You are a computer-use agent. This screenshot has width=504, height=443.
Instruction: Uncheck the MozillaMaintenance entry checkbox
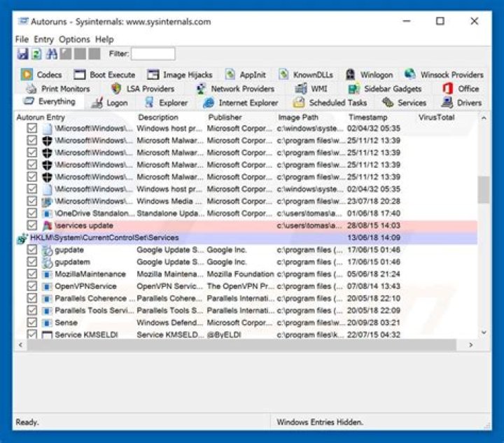[31, 274]
